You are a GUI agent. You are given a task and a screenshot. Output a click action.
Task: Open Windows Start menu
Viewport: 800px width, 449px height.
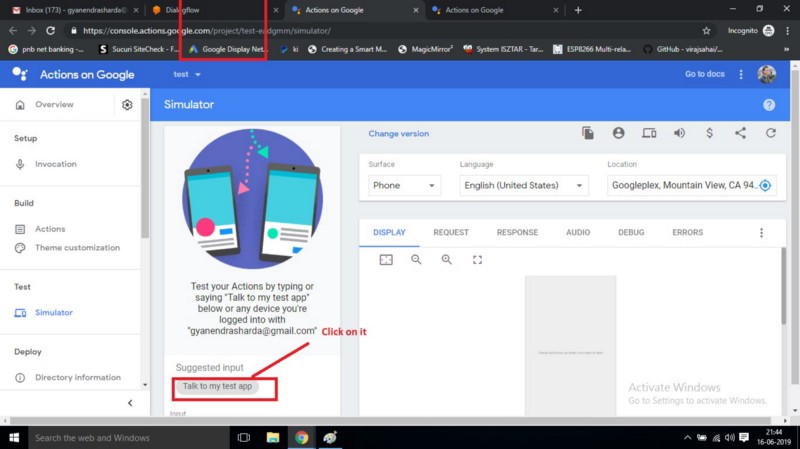14,438
